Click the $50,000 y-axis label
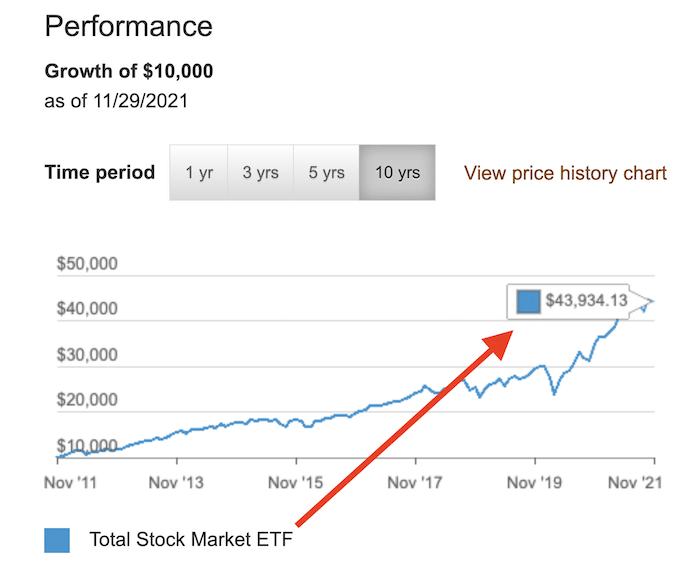The width and height of the screenshot is (700, 581). tap(88, 265)
